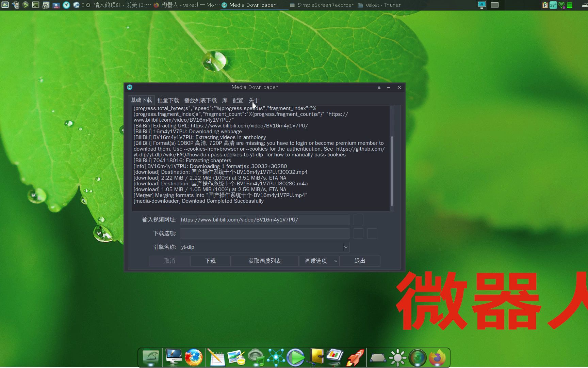Open the Wi-Fi network tray icon
The height and width of the screenshot is (368, 588).
[561, 5]
